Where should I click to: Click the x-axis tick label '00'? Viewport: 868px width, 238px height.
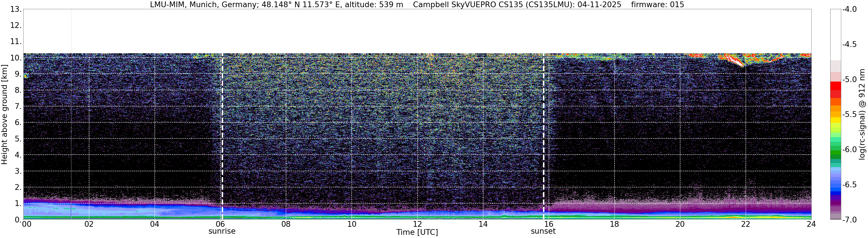pyautogui.click(x=26, y=224)
